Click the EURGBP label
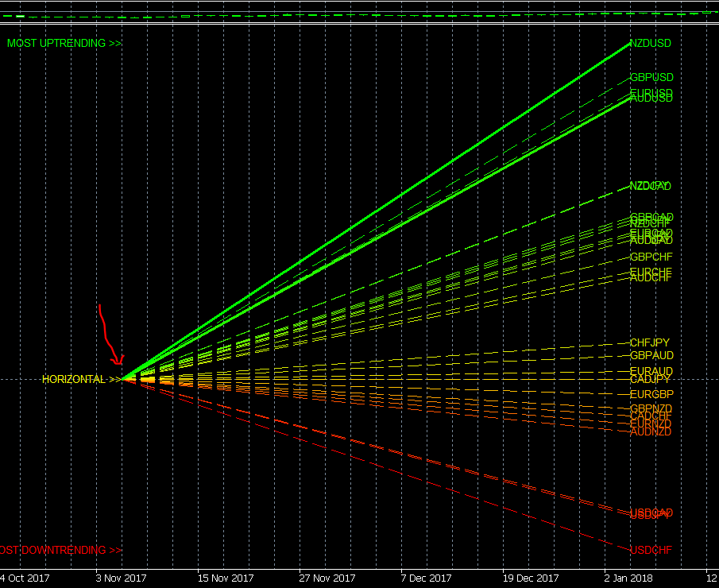The width and height of the screenshot is (719, 588). (651, 394)
